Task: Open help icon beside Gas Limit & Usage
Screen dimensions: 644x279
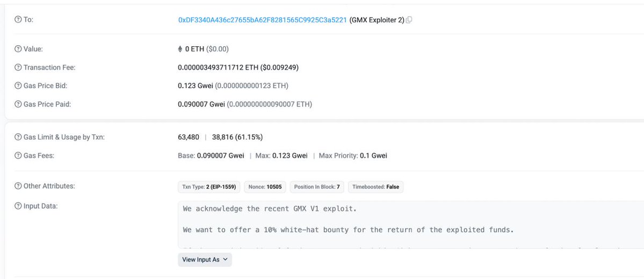Action: click(18, 137)
